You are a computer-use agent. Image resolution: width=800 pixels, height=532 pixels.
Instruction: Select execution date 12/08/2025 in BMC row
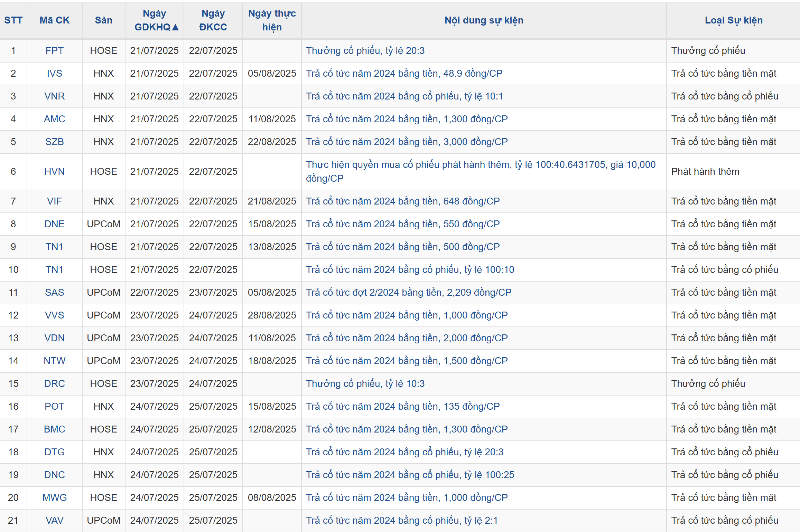click(x=272, y=429)
